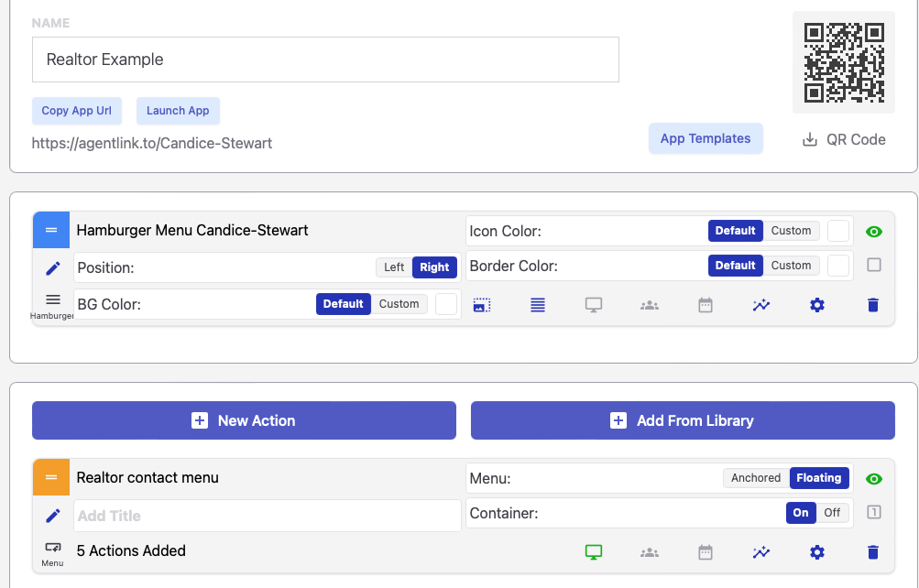Click the Add Title input field
The height and width of the screenshot is (588, 919).
pos(267,516)
